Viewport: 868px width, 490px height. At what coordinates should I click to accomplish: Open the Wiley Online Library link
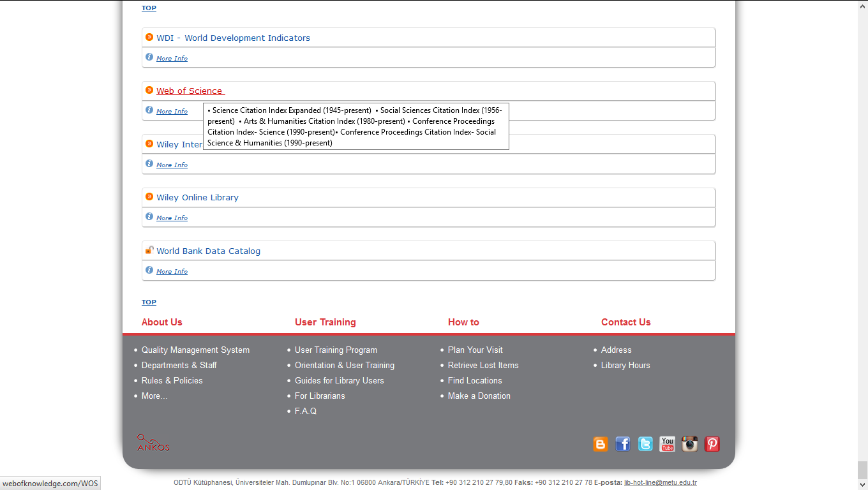coord(197,198)
